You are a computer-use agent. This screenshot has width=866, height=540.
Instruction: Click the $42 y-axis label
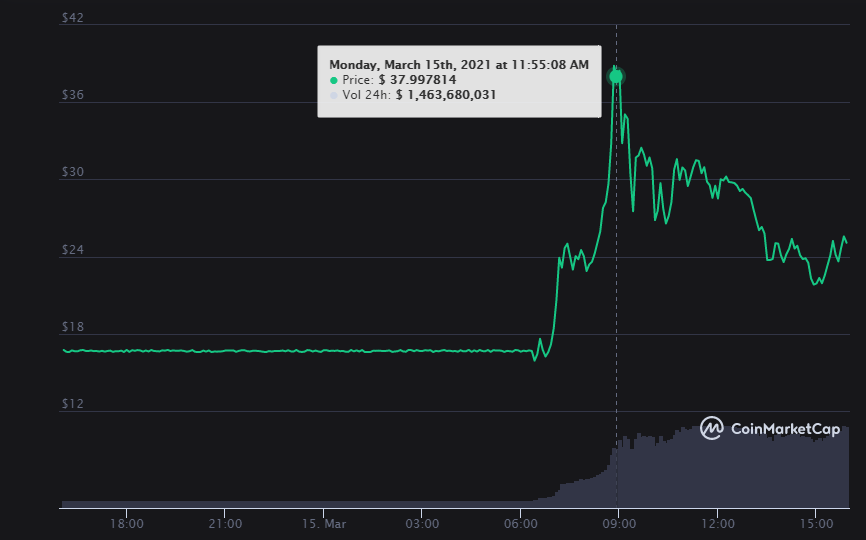point(72,18)
